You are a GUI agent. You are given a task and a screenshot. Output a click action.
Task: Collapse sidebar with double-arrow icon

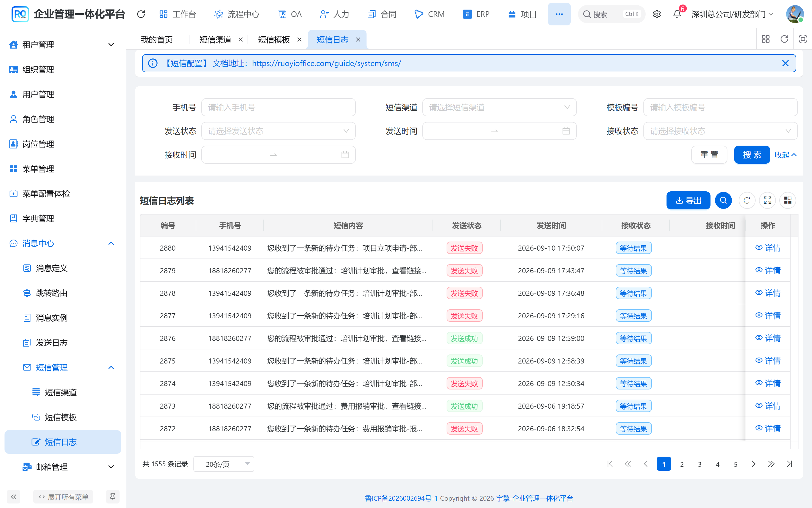click(14, 497)
